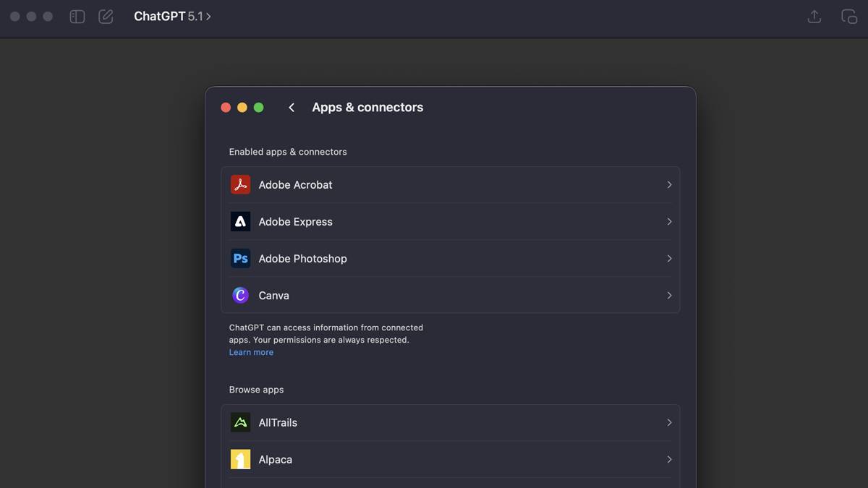The image size is (868, 488).
Task: Select the Adobe Photoshop list entry
Action: pos(303,259)
